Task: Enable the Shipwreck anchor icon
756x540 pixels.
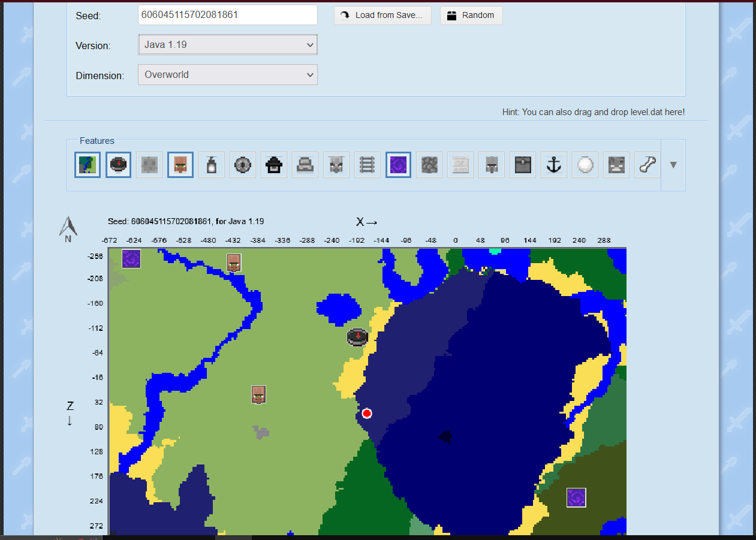Action: pos(554,165)
